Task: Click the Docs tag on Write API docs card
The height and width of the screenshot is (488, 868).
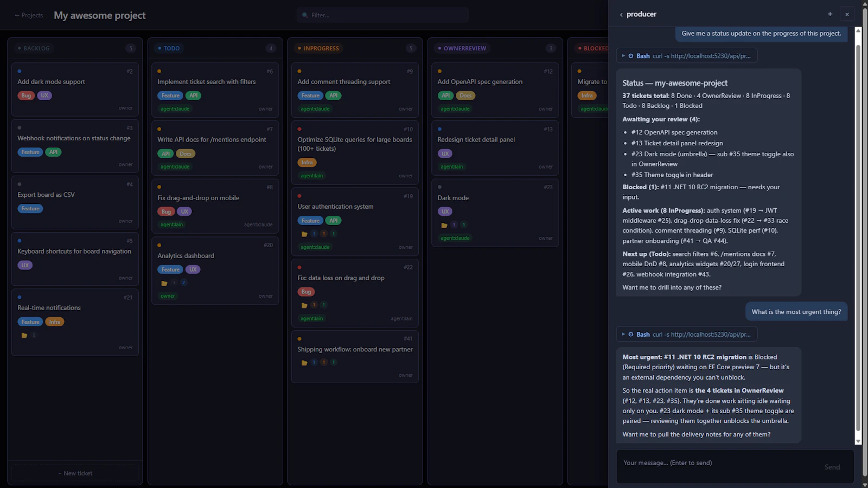Action: tap(186, 153)
